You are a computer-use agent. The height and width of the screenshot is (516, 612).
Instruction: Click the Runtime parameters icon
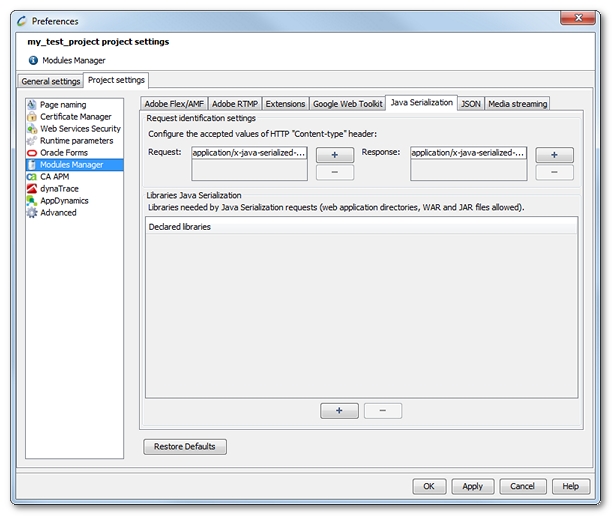tap(32, 141)
